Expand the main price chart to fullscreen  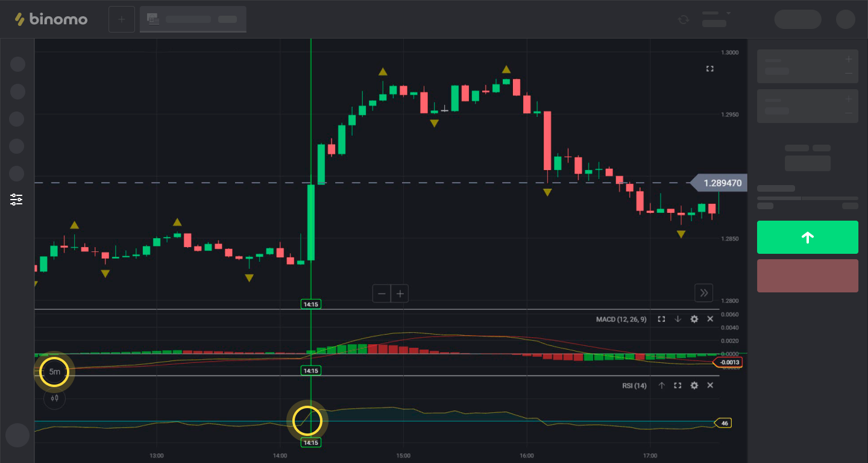point(709,69)
